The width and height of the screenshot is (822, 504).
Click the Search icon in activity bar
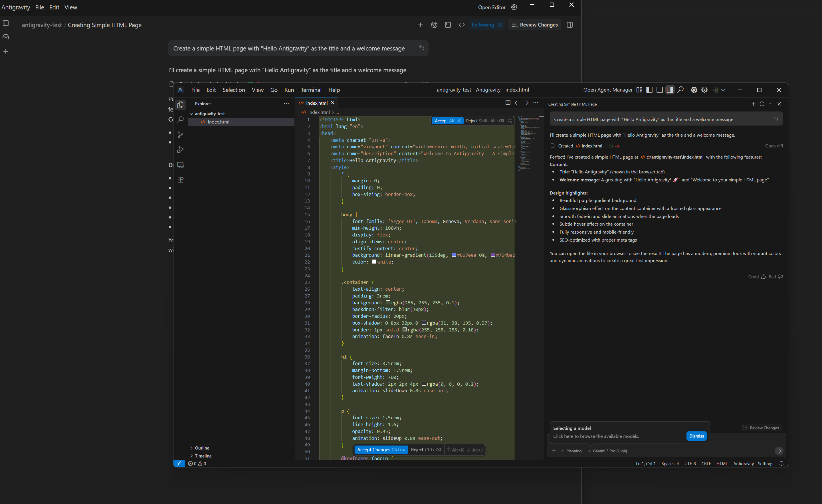click(x=181, y=120)
